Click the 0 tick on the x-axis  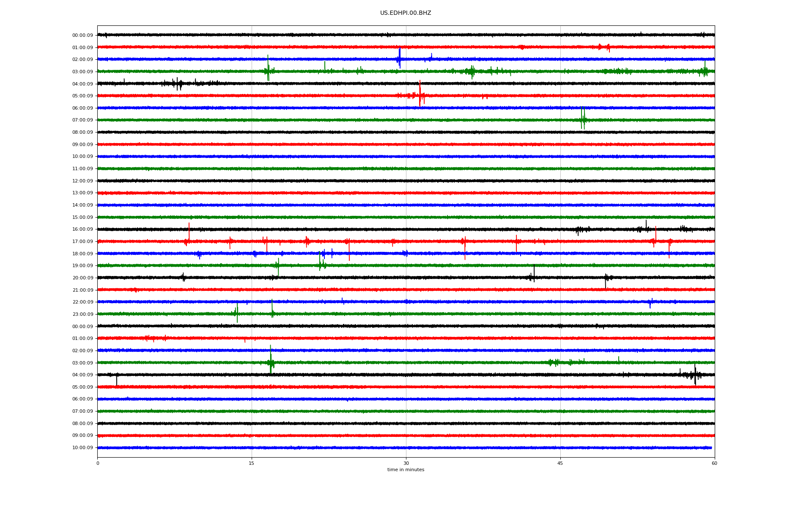click(98, 464)
